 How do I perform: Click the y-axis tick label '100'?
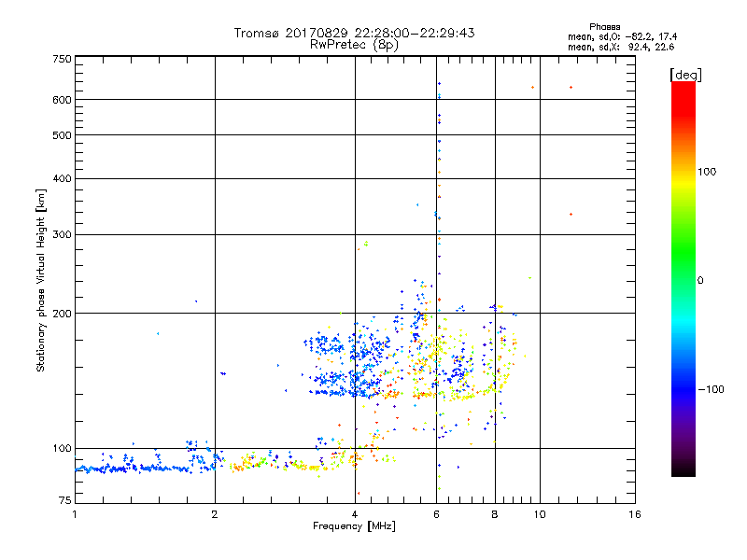(x=62, y=448)
